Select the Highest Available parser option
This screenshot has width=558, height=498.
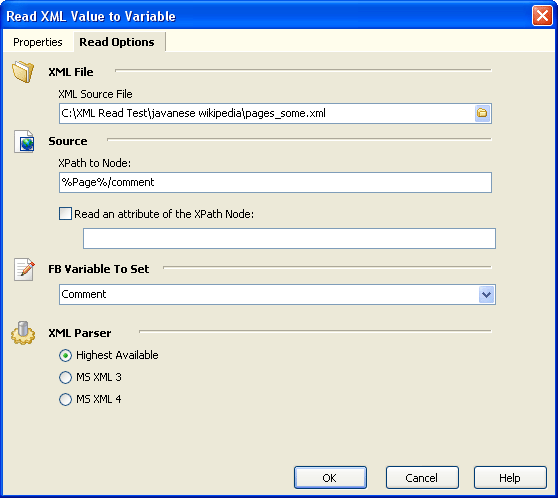click(x=65, y=355)
